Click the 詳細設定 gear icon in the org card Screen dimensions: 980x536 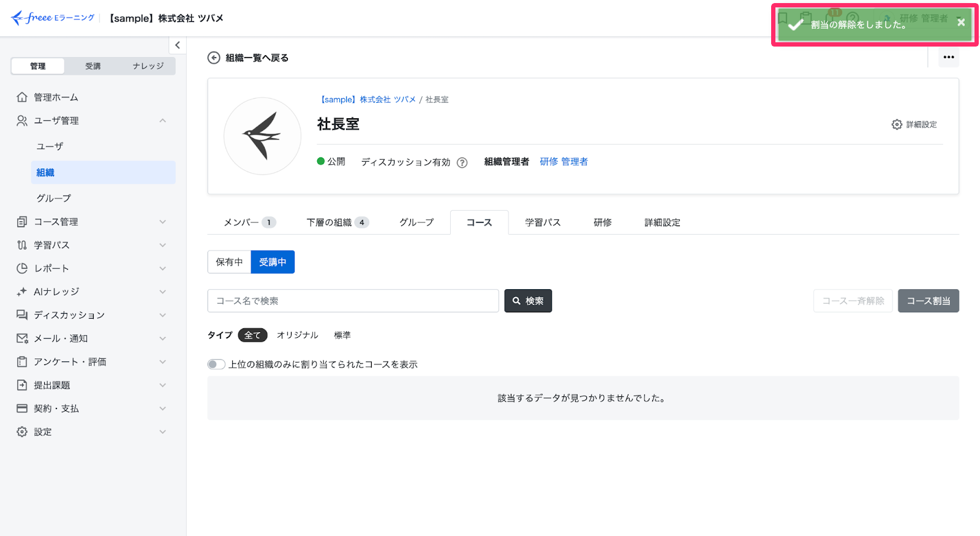pyautogui.click(x=897, y=124)
